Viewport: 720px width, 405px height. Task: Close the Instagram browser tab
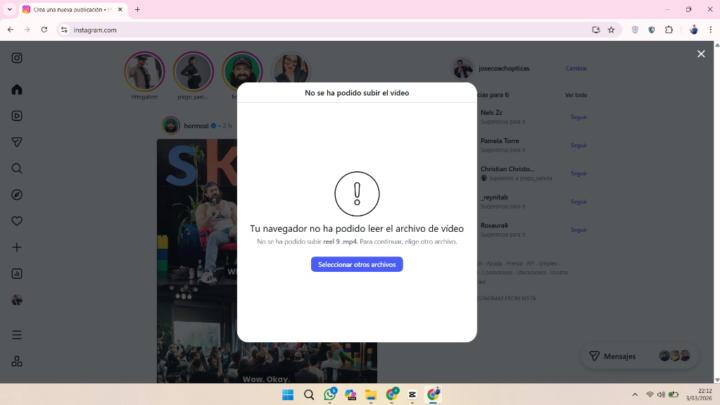click(x=120, y=9)
